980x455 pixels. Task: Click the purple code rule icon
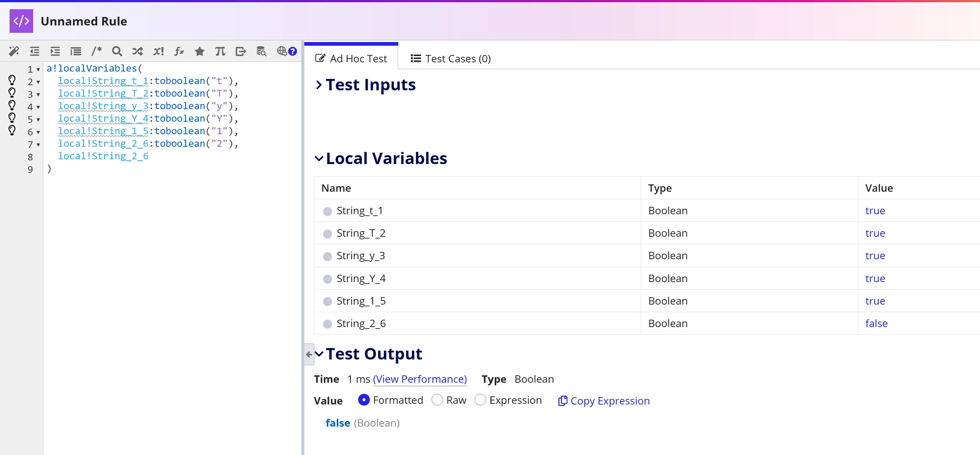pyautogui.click(x=21, y=21)
